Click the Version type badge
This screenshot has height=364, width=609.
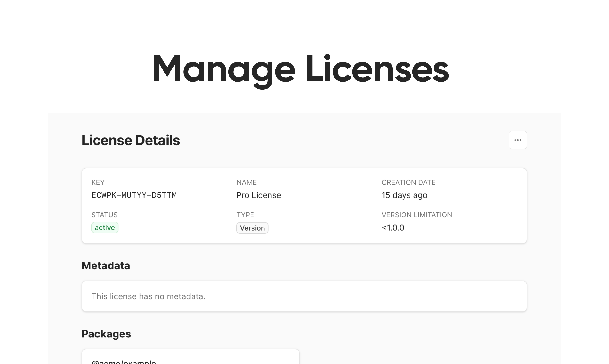pyautogui.click(x=252, y=228)
